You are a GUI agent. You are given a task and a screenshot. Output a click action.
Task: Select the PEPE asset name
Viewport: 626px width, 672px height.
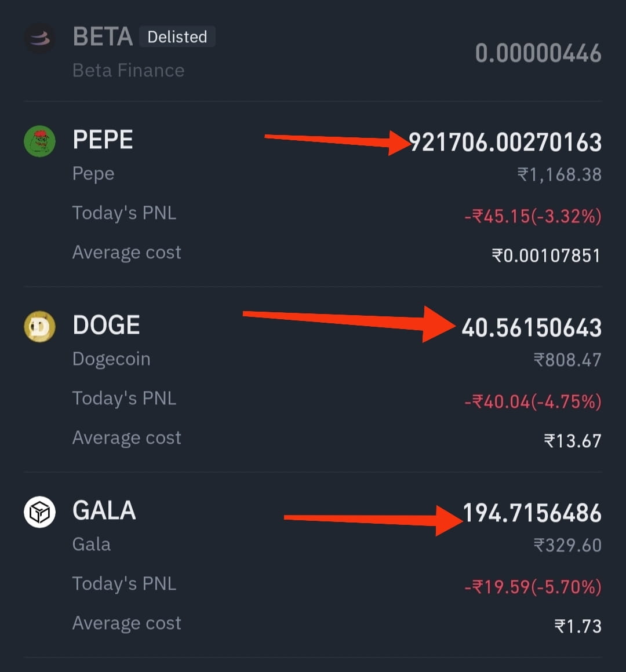click(103, 140)
